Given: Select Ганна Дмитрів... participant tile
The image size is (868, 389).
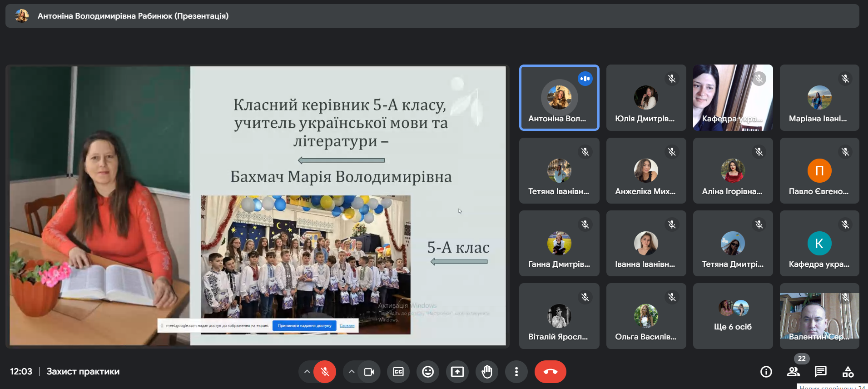Looking at the screenshot, I should pos(559,243).
